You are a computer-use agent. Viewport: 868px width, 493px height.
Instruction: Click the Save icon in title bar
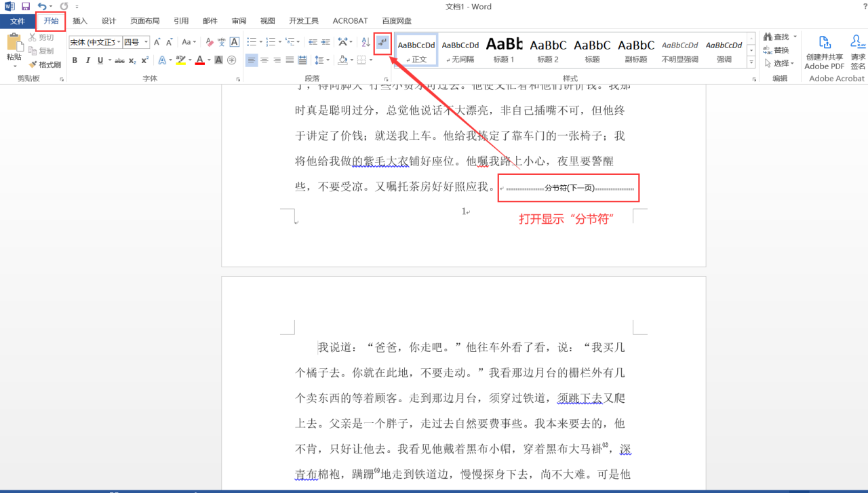[26, 6]
